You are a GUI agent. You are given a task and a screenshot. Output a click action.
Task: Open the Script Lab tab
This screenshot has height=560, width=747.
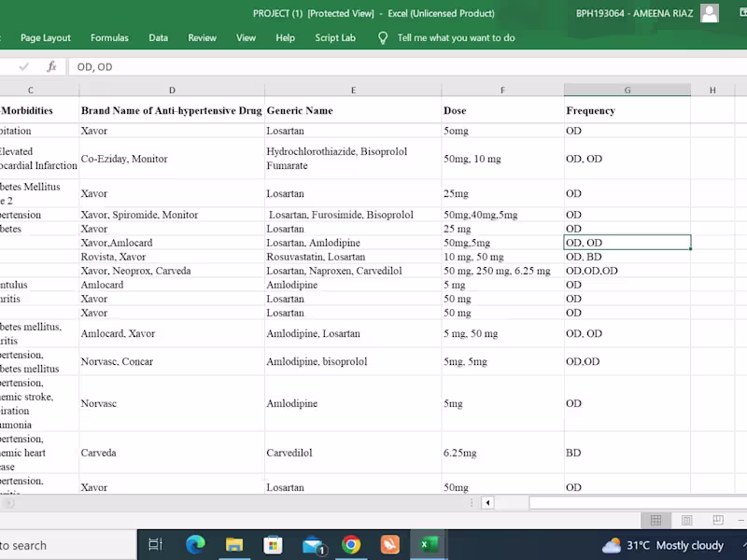[335, 38]
